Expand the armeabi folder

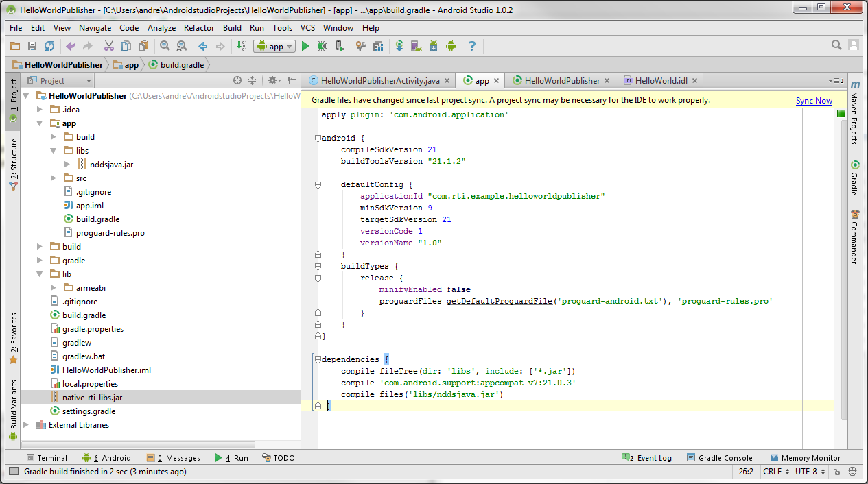(x=54, y=288)
